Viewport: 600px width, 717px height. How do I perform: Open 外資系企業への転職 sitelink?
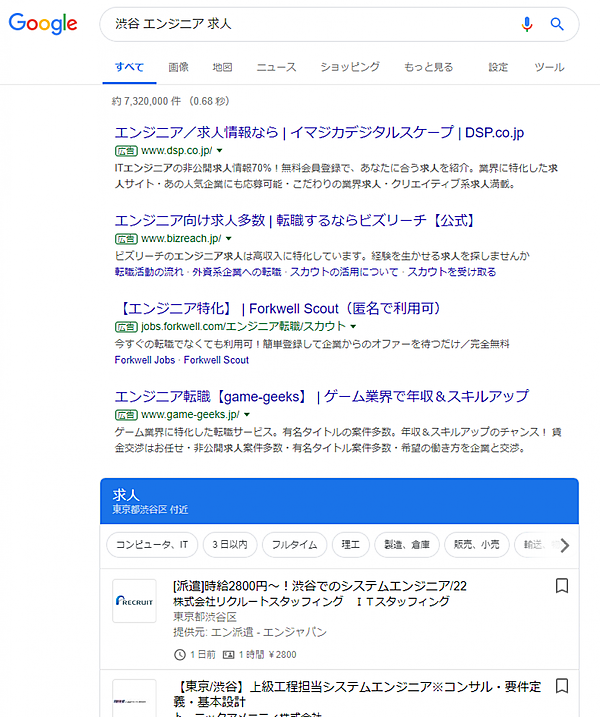[x=236, y=272]
